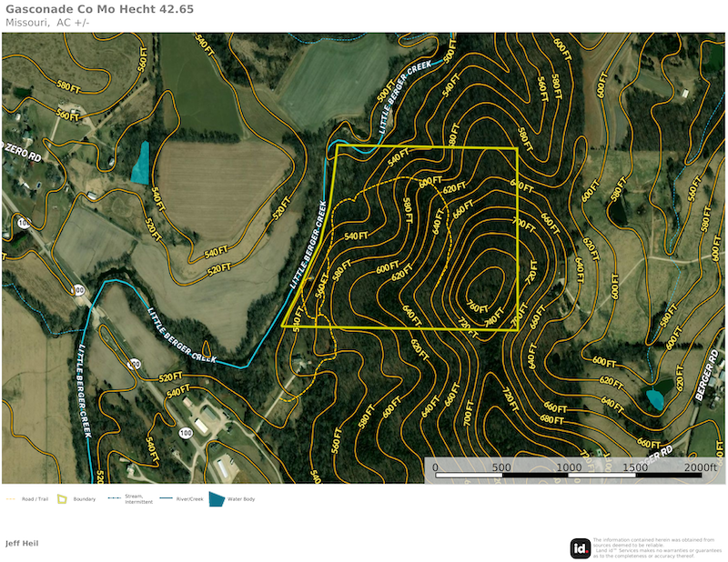Click the Boundary legend text label

click(x=84, y=499)
